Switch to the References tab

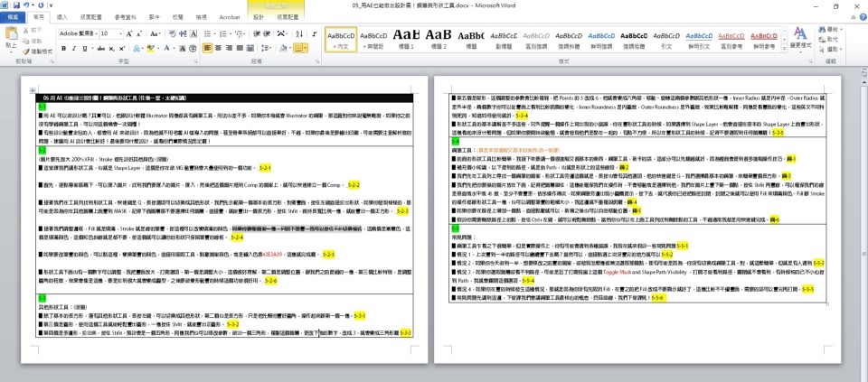click(x=125, y=17)
